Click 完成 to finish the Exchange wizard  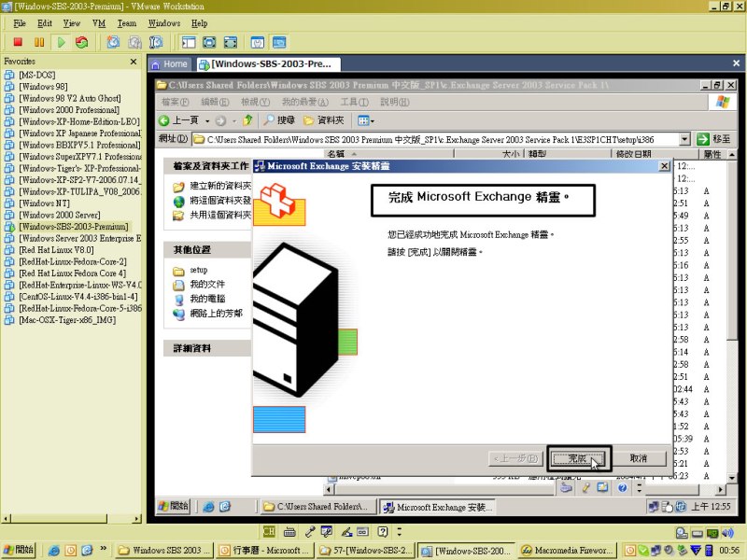coord(578,458)
